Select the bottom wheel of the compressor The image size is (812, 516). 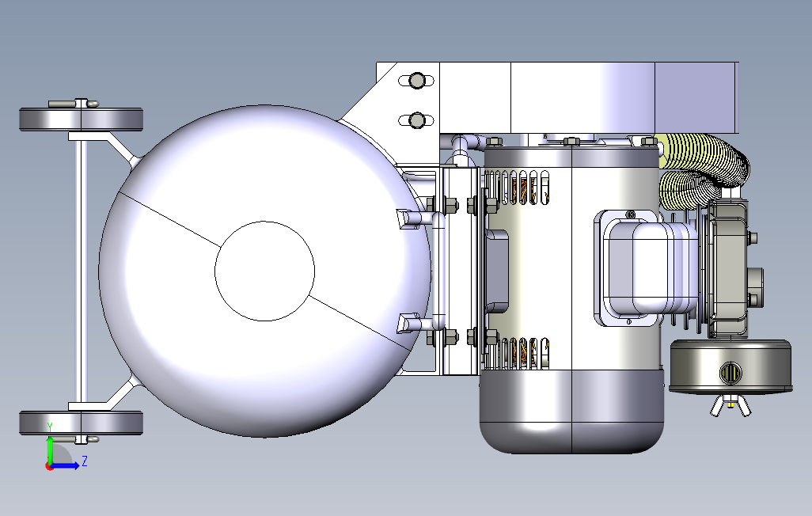tap(81, 423)
